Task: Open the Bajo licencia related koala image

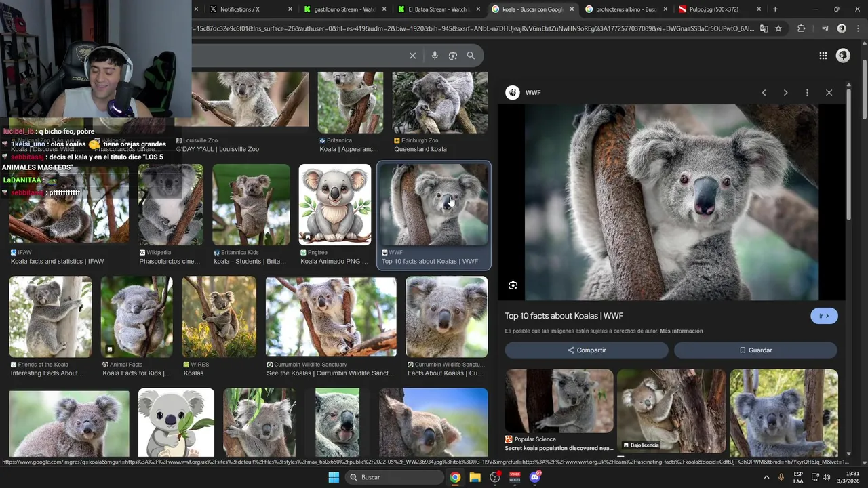Action: coord(671,411)
